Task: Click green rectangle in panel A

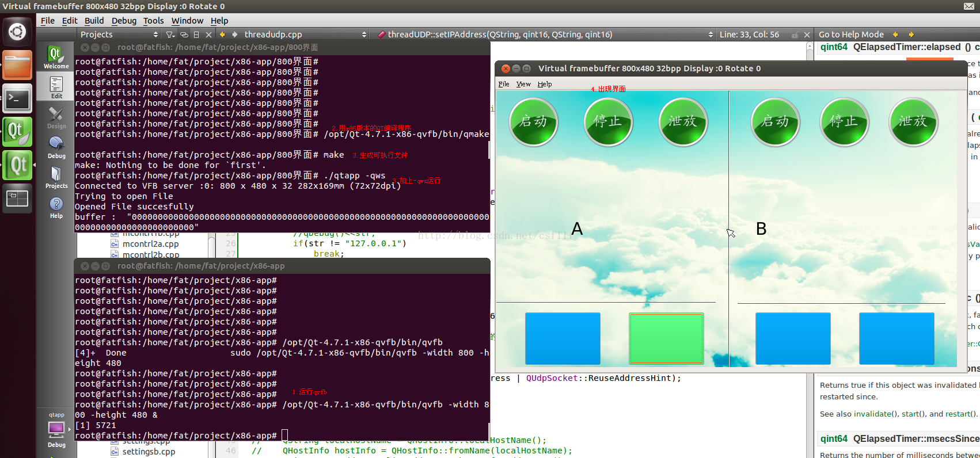Action: tap(666, 338)
